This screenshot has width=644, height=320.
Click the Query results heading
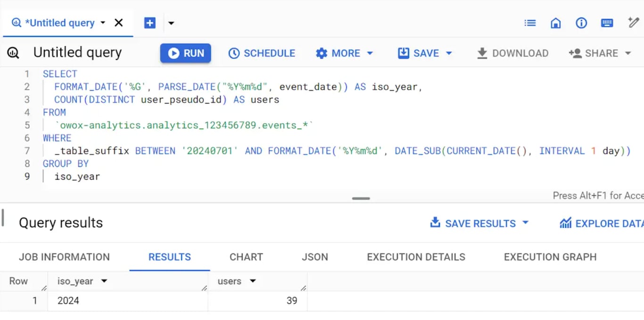(61, 223)
